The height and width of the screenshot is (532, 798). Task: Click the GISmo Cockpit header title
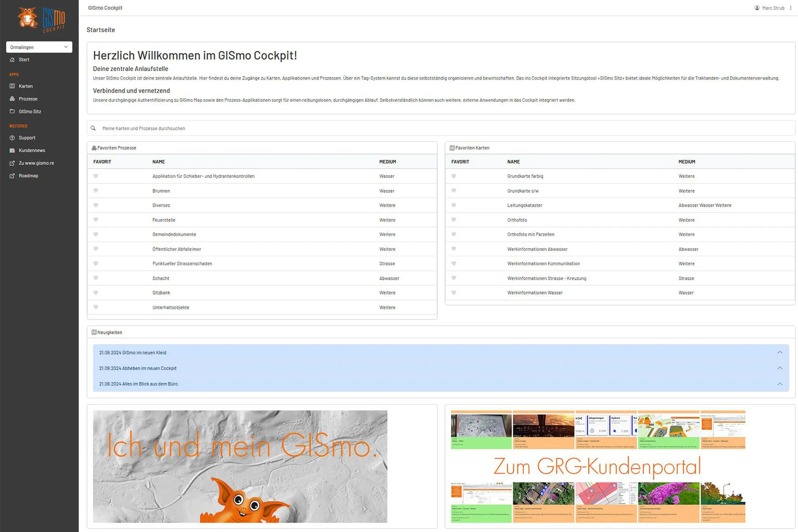(x=105, y=8)
